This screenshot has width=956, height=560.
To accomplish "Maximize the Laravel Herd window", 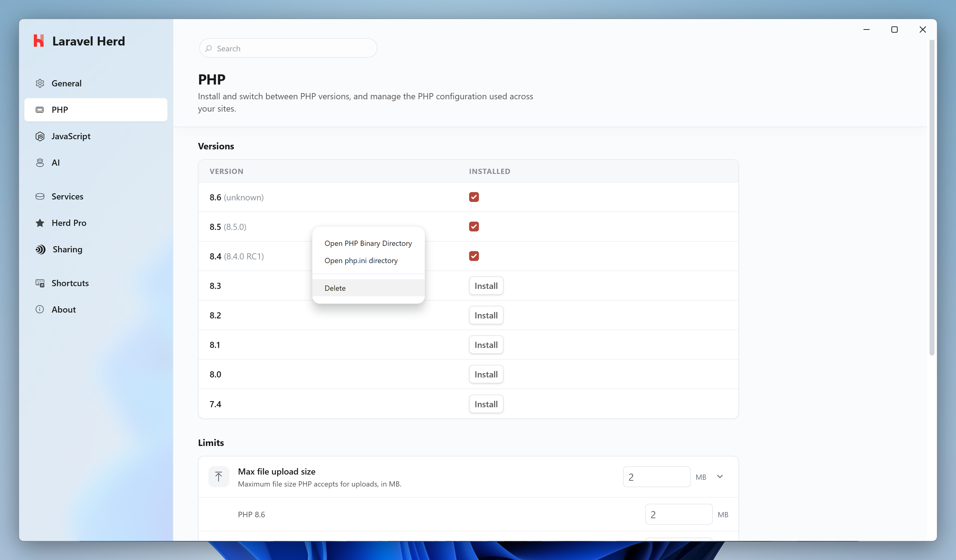I will click(x=894, y=30).
